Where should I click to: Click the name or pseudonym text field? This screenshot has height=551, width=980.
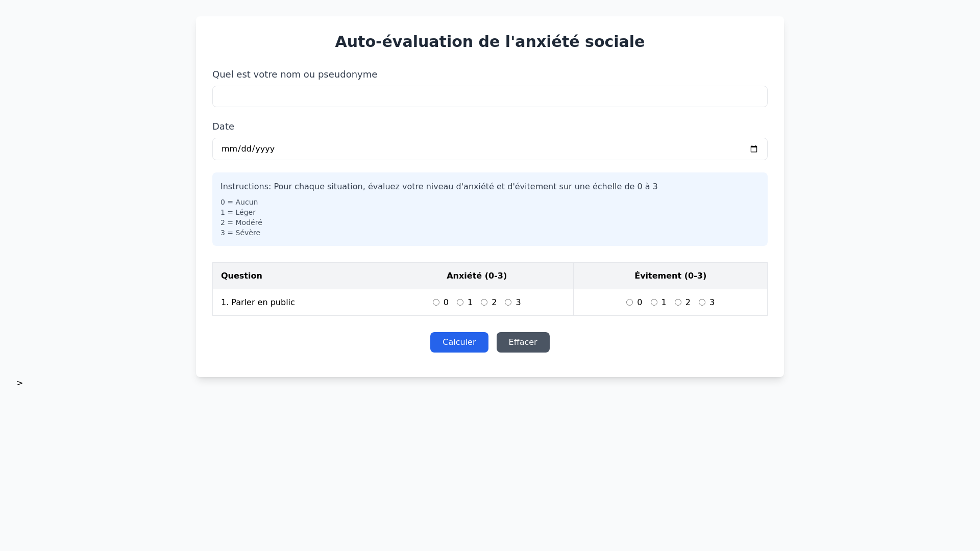(x=489, y=96)
